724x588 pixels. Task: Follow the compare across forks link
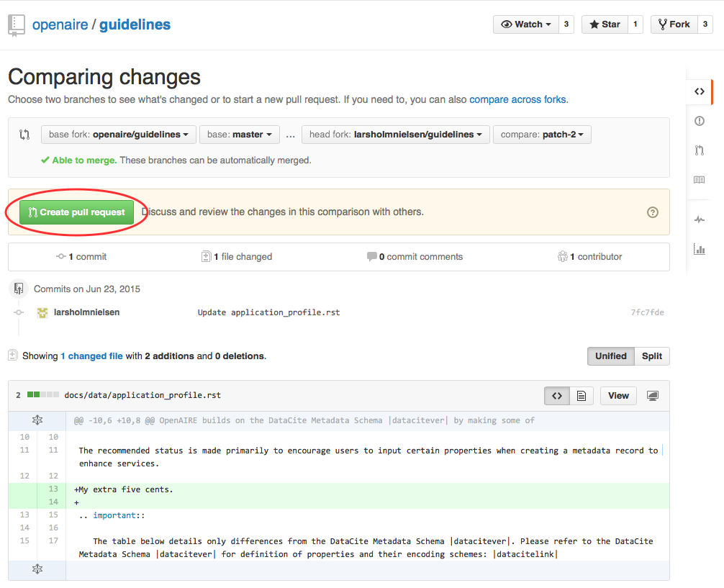[x=517, y=100]
